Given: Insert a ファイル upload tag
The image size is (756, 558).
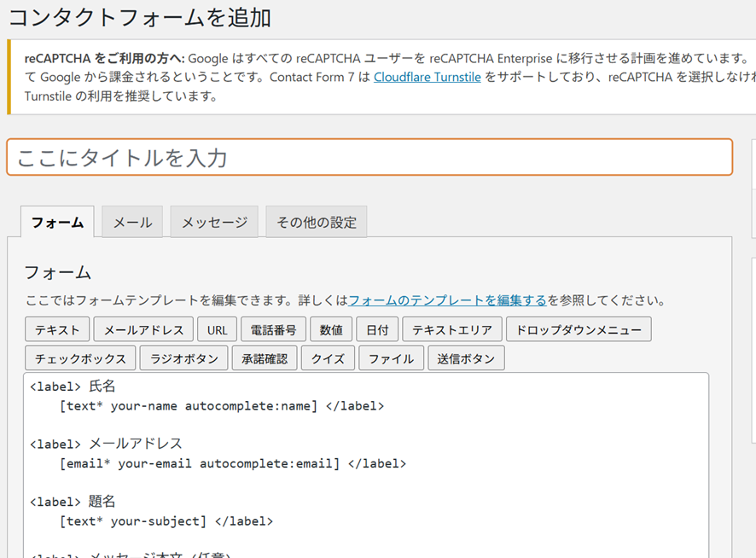Looking at the screenshot, I should (391, 358).
